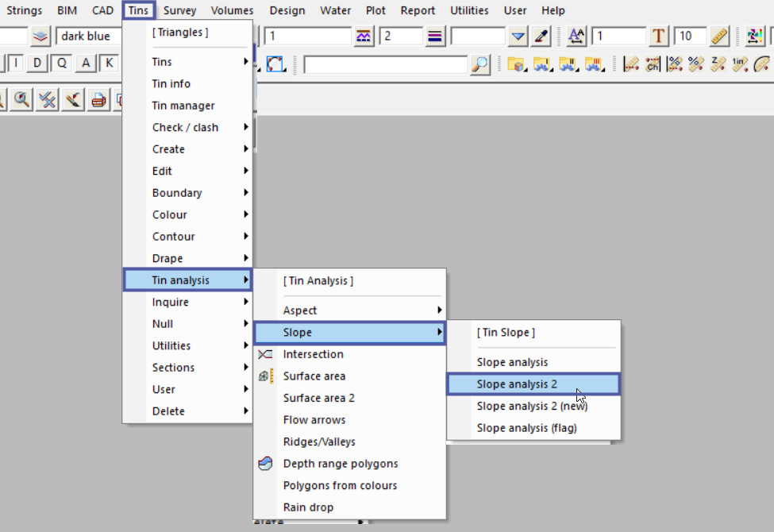Click the dark blue colour field
This screenshot has width=774, height=532.
coord(87,37)
